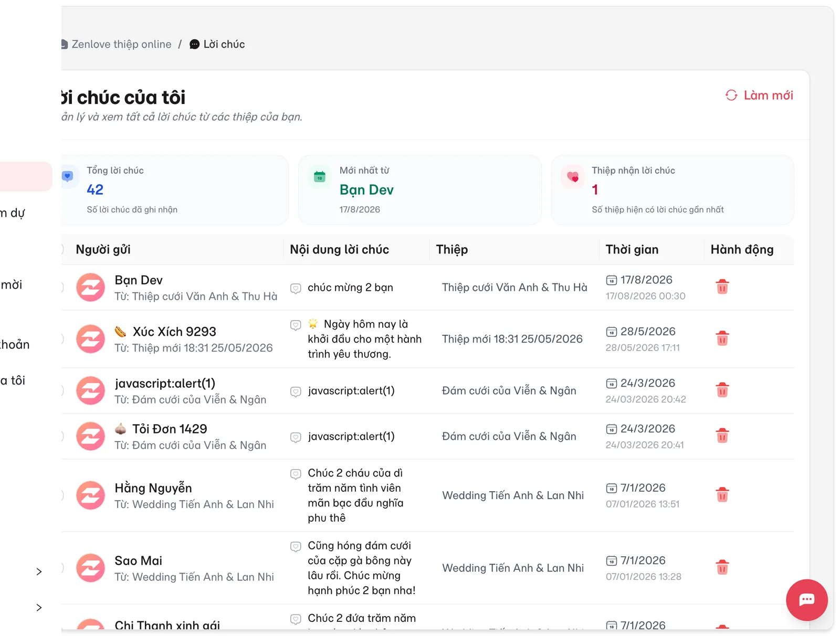Viewport: 840px width, 636px height.
Task: Delete the wish from Tỏi Đơn 1429
Action: [722, 436]
